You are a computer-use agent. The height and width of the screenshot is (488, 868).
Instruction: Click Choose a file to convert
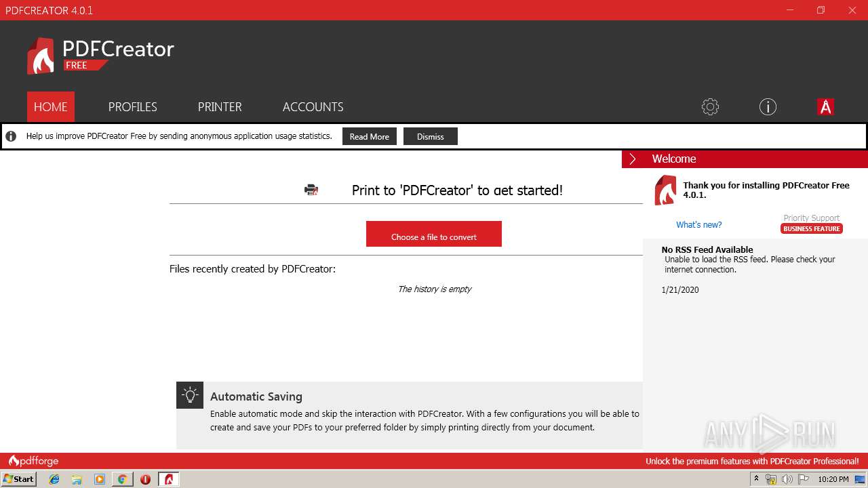(x=434, y=234)
